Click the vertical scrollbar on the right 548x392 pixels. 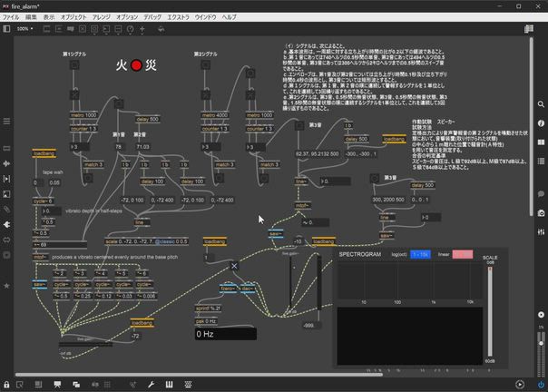coord(532,127)
